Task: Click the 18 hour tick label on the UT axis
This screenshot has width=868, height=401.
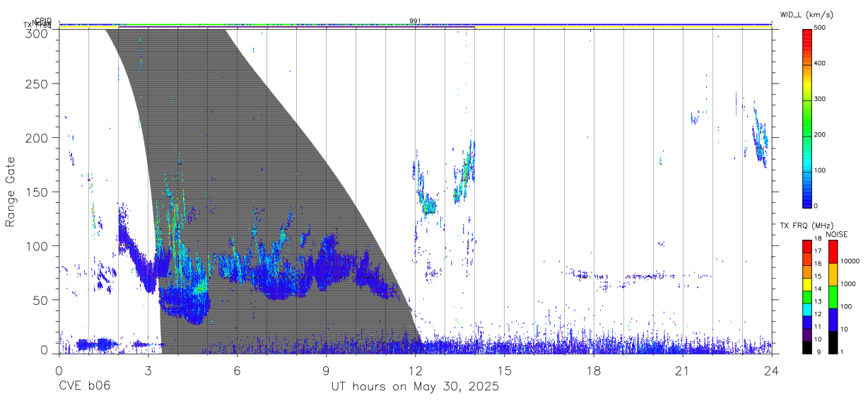Action: click(594, 371)
